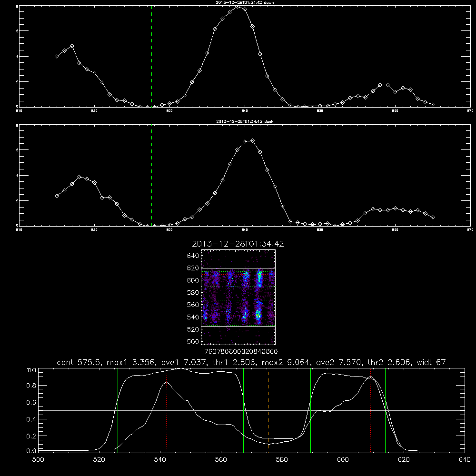Click the '620' label on spectrogram y-axis
Screen dimensions: 476x476
click(x=193, y=268)
